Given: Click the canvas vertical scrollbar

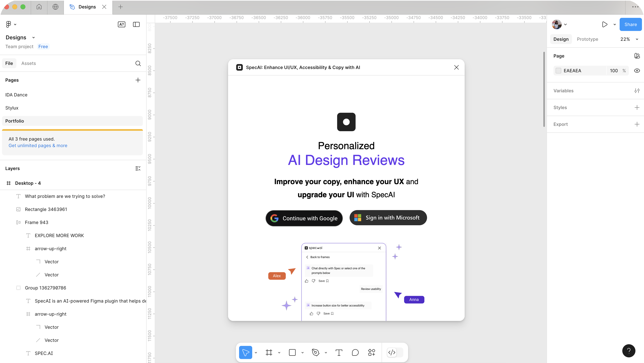Looking at the screenshot, I should 544,89.
